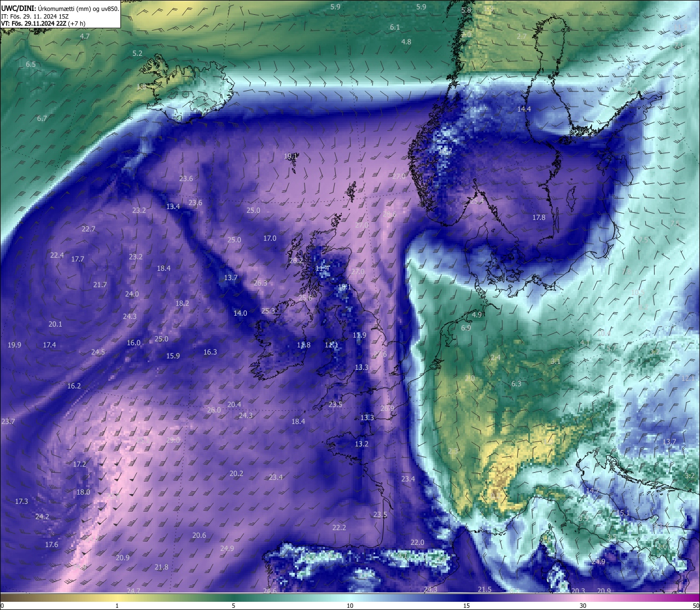Viewport: 700px width, 610px height.
Task: Click the 26.3 value near Ireland
Action: (260, 283)
